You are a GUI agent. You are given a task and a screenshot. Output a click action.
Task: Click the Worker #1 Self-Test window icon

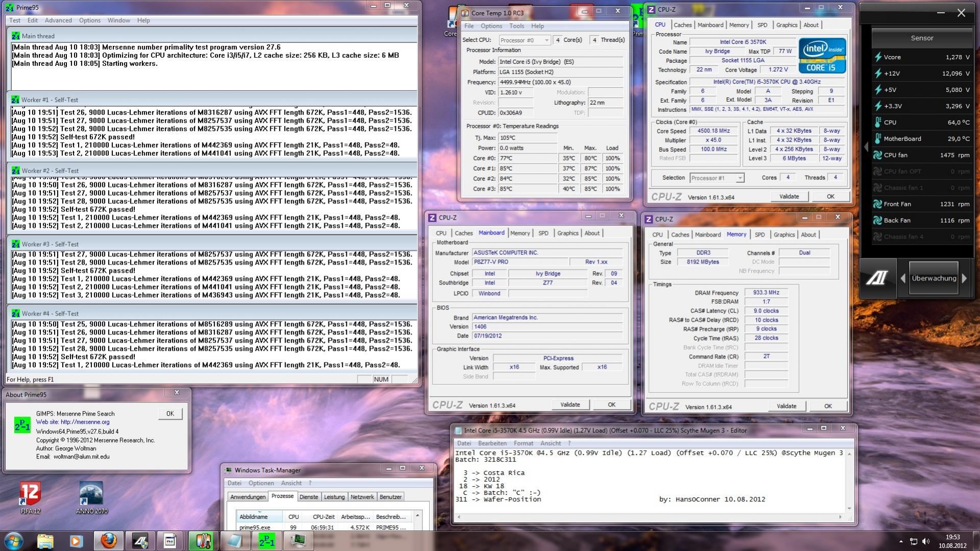[x=16, y=100]
